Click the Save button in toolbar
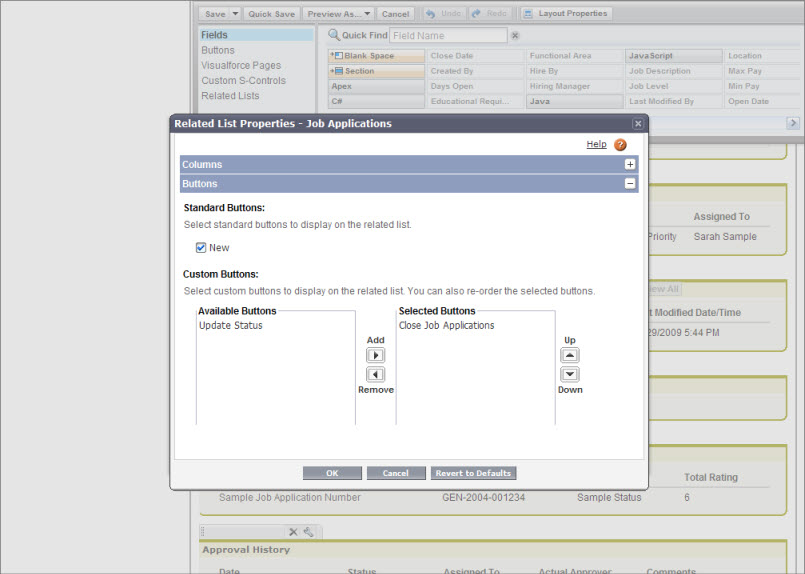805x574 pixels. point(215,14)
